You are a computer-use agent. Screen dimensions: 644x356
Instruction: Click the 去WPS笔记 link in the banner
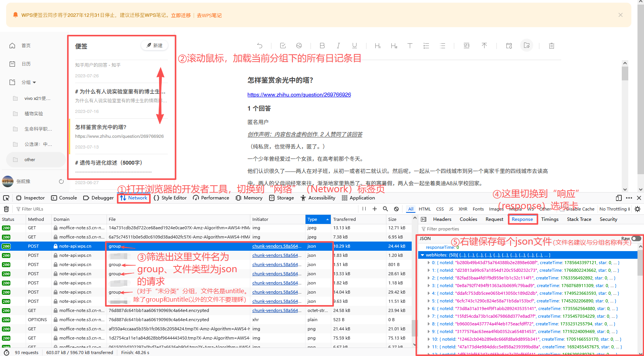click(x=209, y=15)
